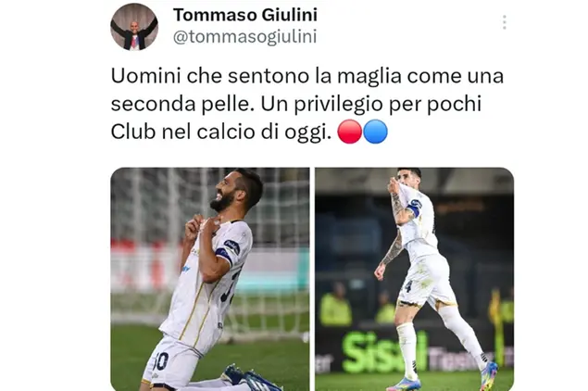Click the green Sisal advertising board

coord(384,352)
